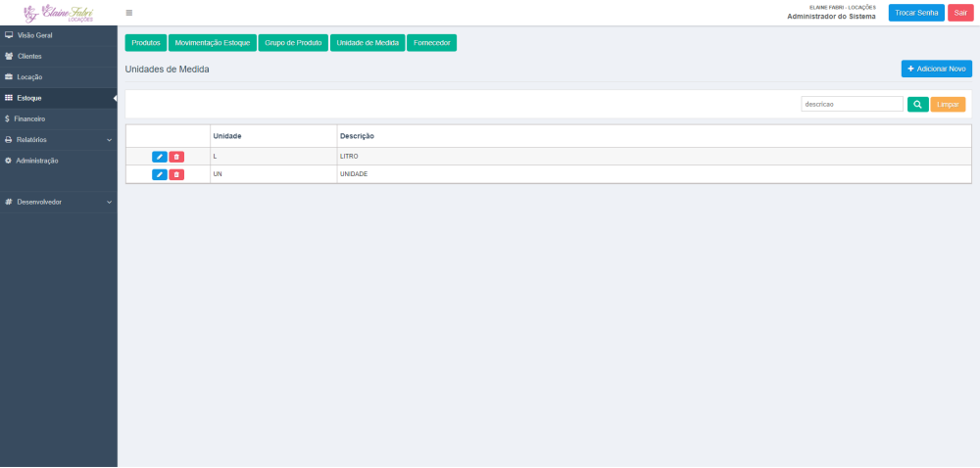
Task: Delete the LITRO unit row
Action: coord(176,157)
